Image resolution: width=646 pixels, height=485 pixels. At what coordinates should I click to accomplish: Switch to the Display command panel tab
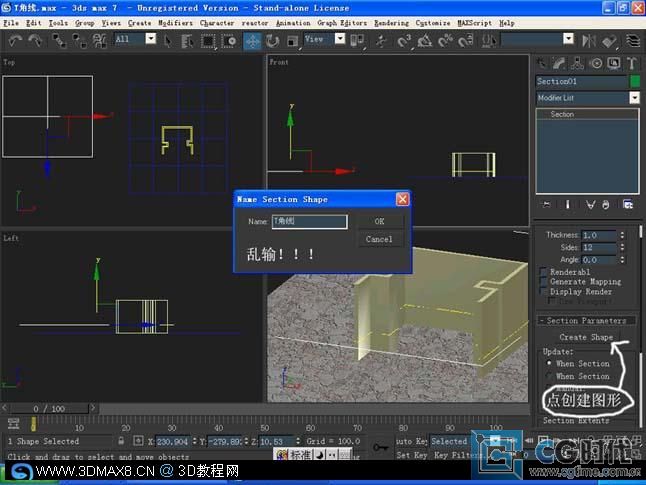(x=614, y=63)
